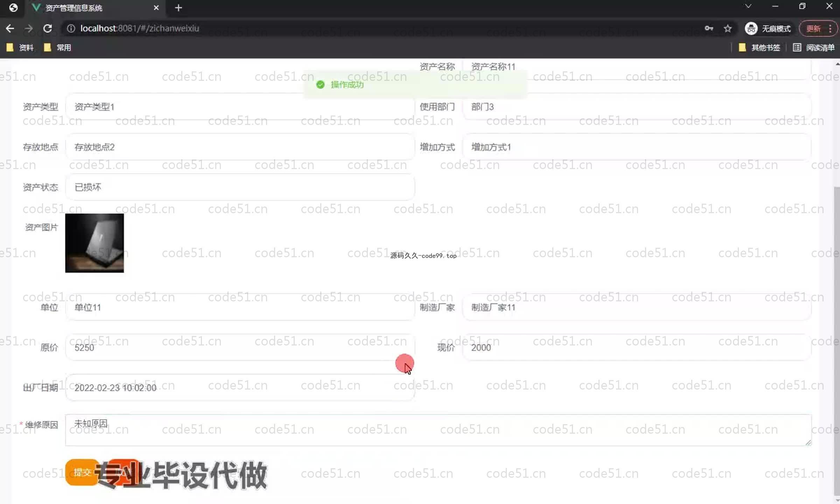Screen dimensions: 840x504
Task: Click the 单位 field with 单位11
Action: coord(240,307)
